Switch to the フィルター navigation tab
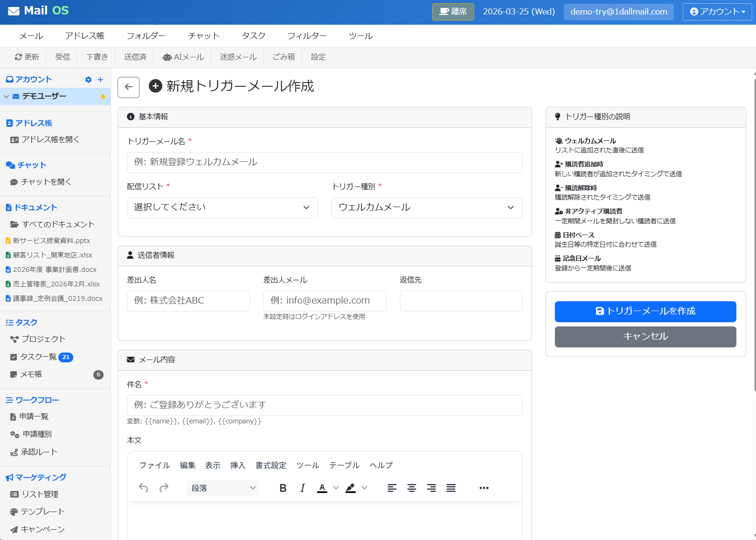 [307, 35]
